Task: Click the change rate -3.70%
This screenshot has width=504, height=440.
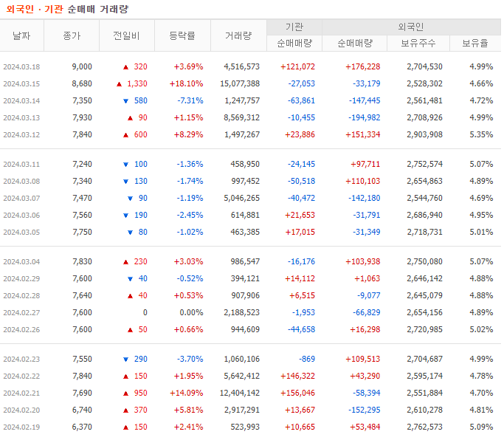Action: click(190, 359)
